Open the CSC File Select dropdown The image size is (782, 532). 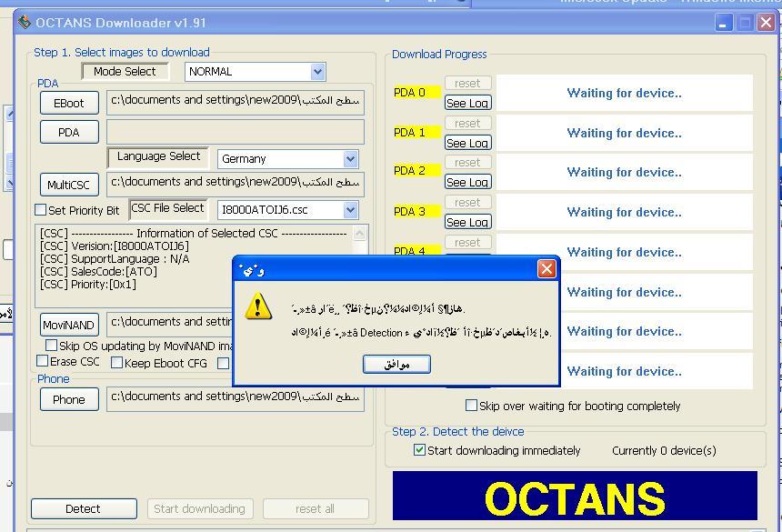[351, 210]
